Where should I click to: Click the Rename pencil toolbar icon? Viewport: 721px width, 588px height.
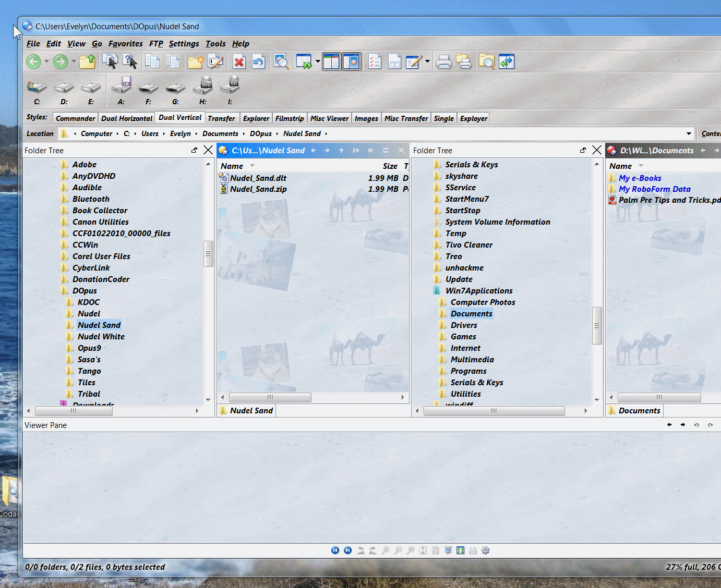point(215,62)
